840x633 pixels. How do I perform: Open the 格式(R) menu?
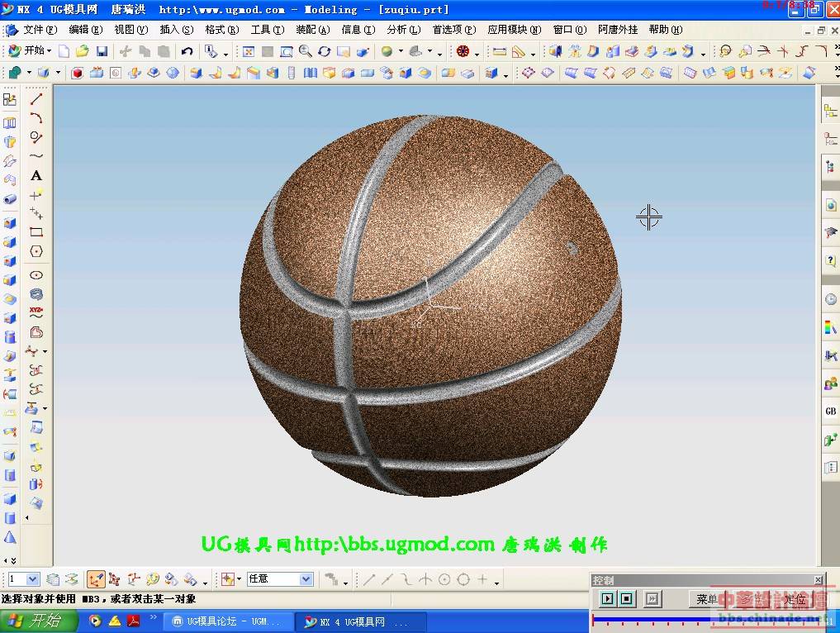[222, 30]
